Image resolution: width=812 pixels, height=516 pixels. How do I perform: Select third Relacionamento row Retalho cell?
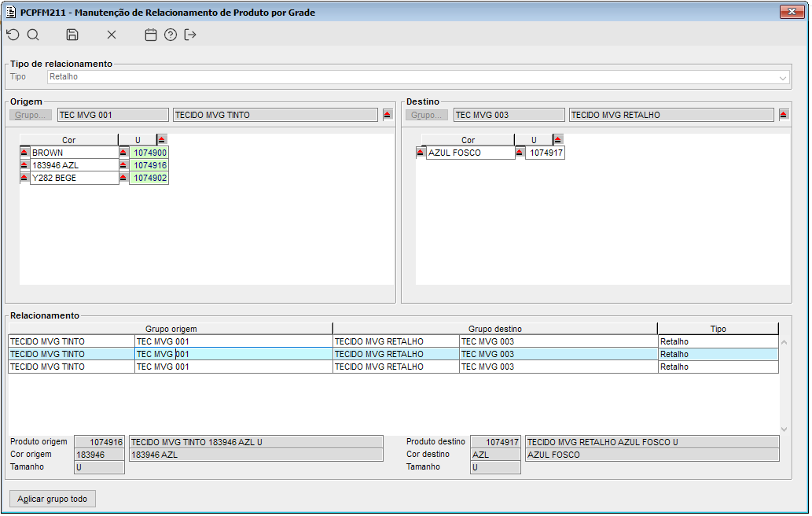pos(718,367)
